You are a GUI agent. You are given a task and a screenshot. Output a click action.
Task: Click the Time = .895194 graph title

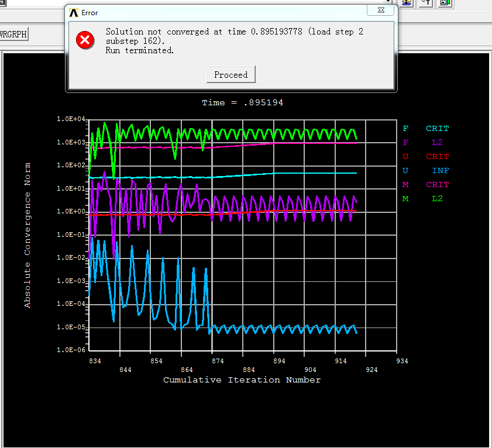click(x=242, y=103)
